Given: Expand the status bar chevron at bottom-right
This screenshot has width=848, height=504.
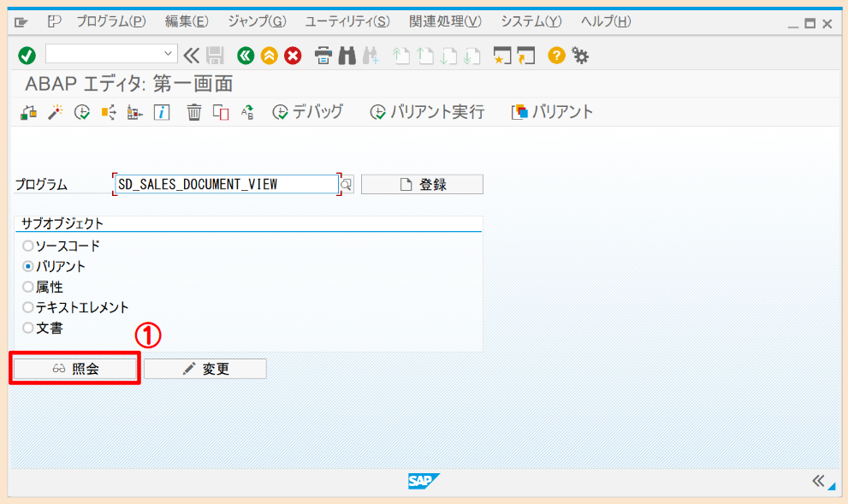Looking at the screenshot, I should click(818, 481).
